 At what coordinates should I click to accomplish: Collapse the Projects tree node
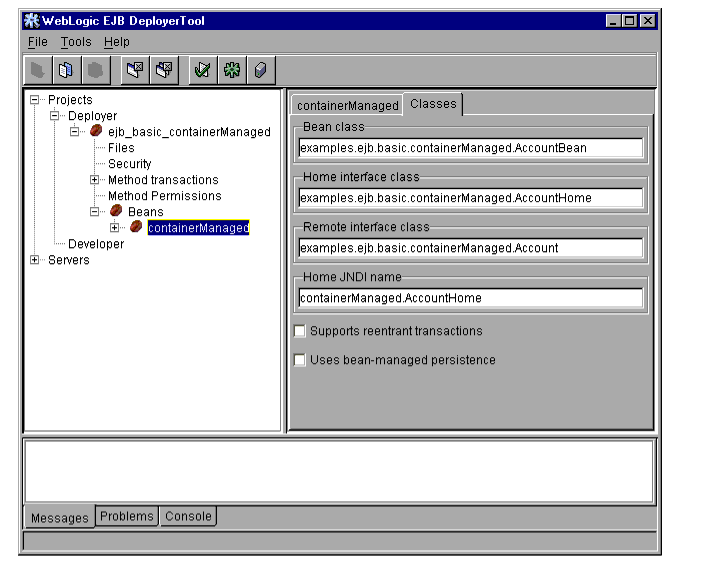click(35, 100)
